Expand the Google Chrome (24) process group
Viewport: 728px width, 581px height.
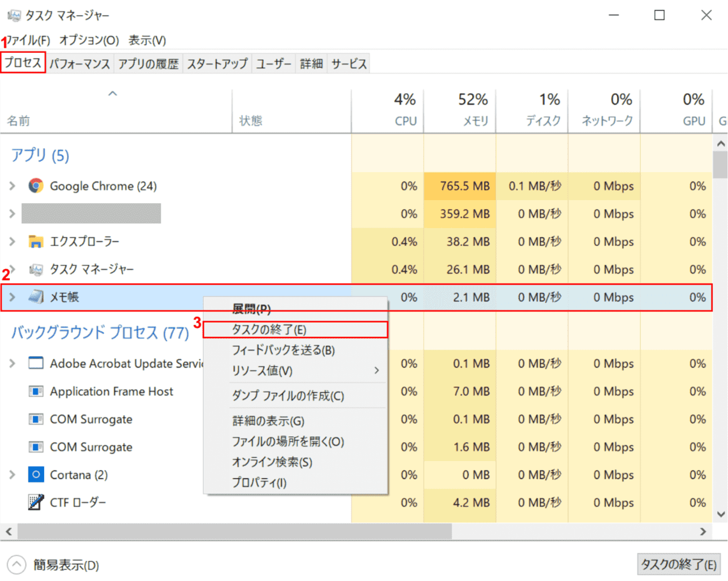point(12,186)
